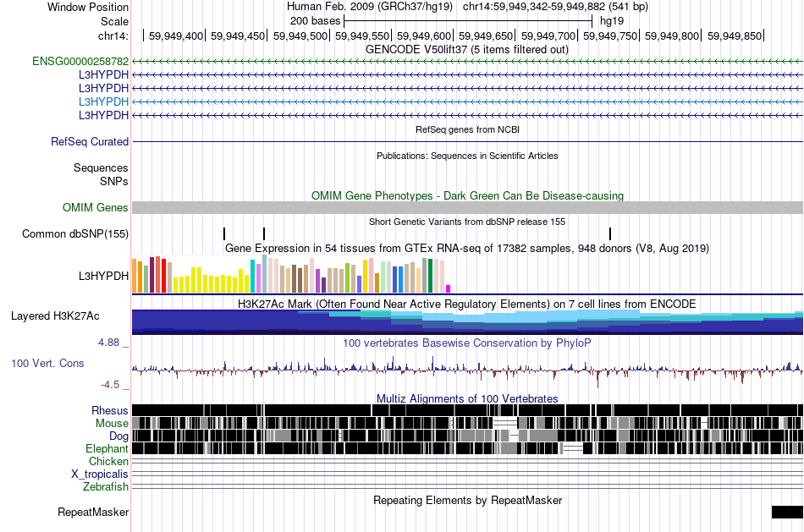Click the hg19 label beside scale bar
The width and height of the screenshot is (804, 532).
coord(612,21)
